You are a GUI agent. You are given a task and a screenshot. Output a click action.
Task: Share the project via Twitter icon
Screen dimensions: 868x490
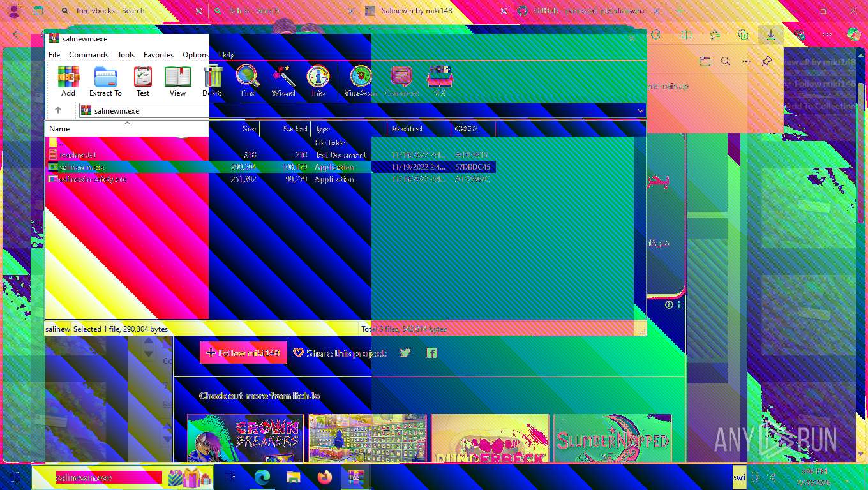[x=405, y=353]
